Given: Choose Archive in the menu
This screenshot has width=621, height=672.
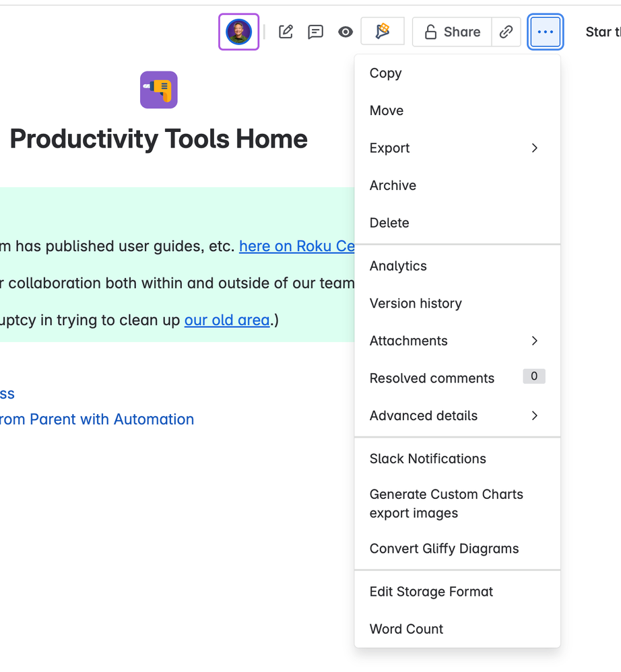Looking at the screenshot, I should (x=457, y=185).
